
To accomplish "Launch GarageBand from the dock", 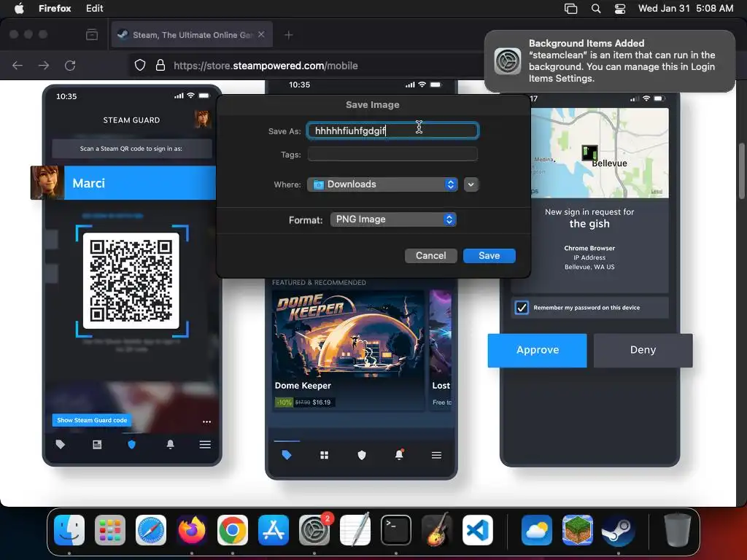I will pyautogui.click(x=437, y=530).
